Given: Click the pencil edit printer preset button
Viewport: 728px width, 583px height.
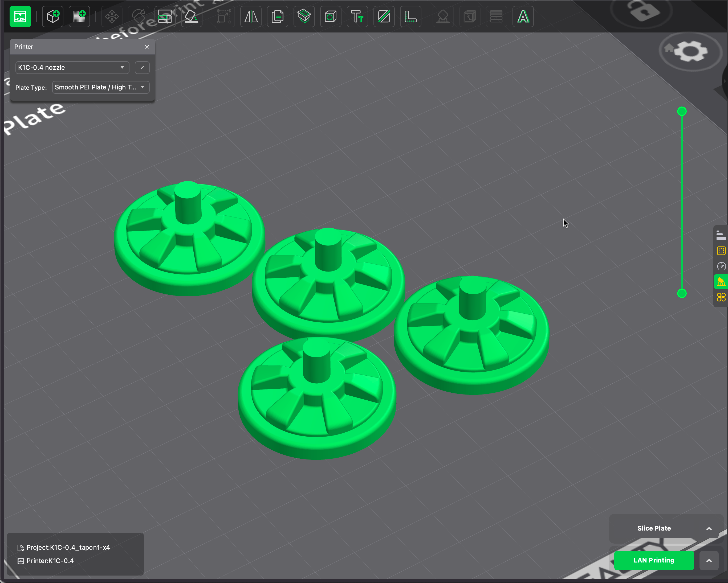Looking at the screenshot, I should (x=142, y=67).
